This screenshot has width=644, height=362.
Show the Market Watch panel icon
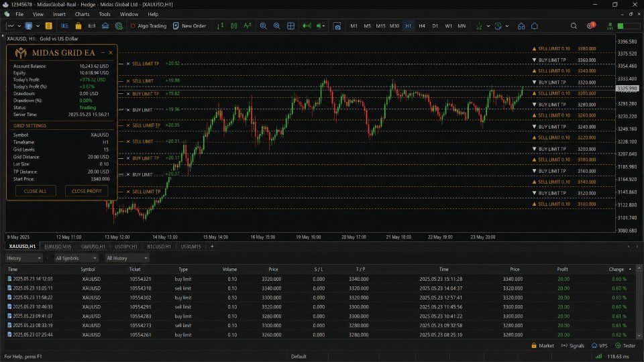click(64, 26)
